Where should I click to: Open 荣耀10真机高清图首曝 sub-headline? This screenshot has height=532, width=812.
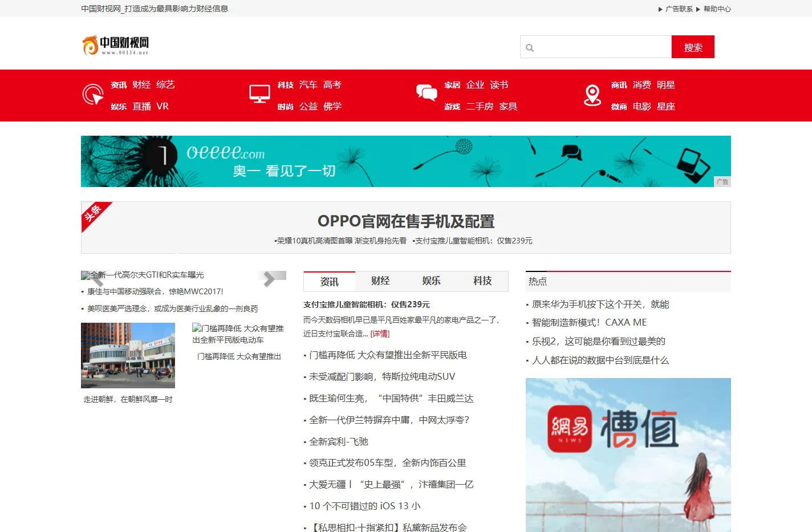point(340,241)
